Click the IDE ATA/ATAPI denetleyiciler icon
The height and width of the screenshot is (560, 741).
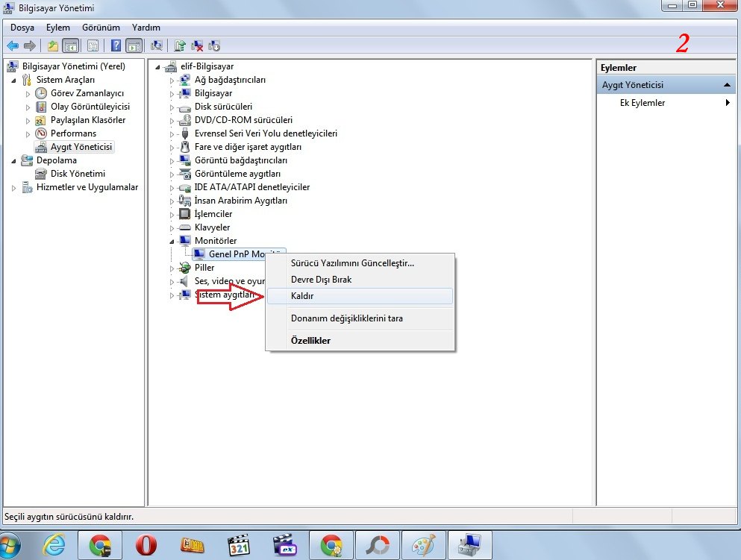pos(185,187)
